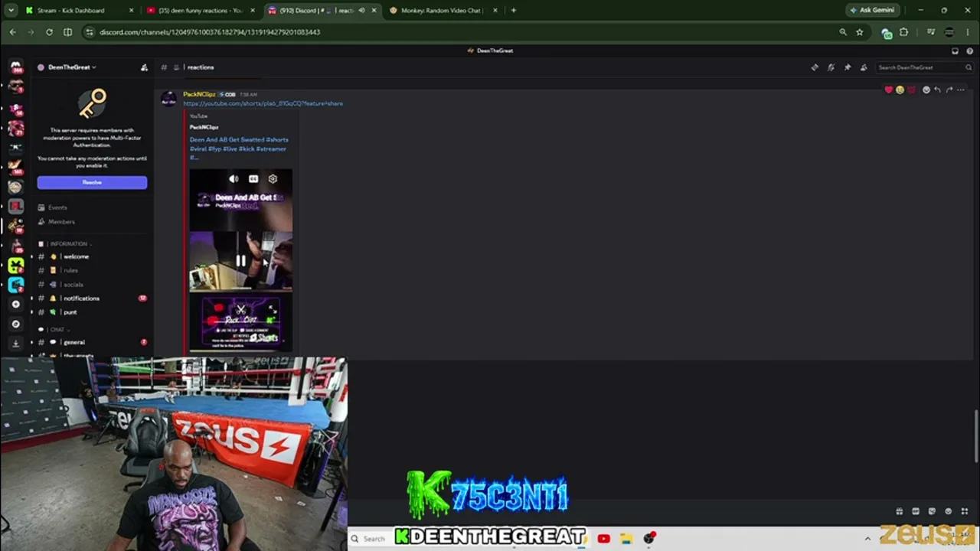
Task: Add a server with plus icon
Action: pyautogui.click(x=15, y=304)
